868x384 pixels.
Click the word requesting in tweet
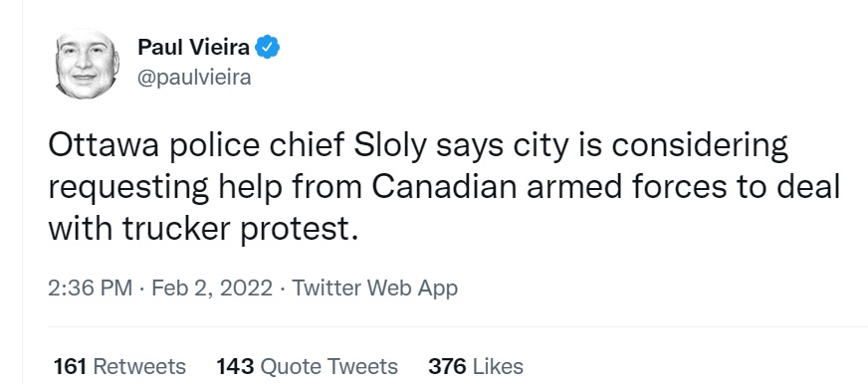(128, 189)
